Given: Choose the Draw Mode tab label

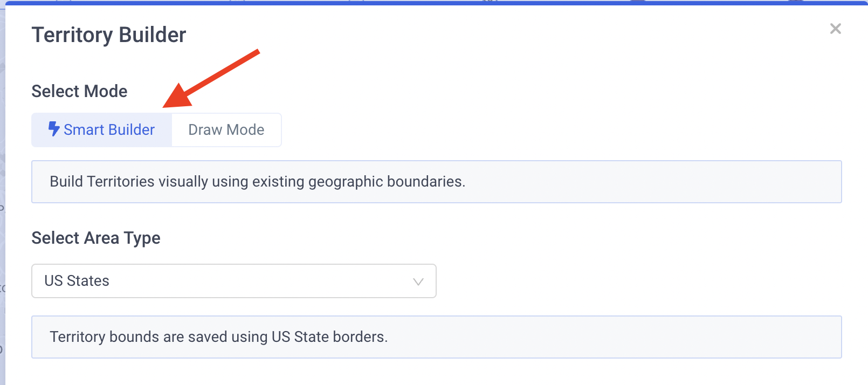Looking at the screenshot, I should pyautogui.click(x=226, y=130).
